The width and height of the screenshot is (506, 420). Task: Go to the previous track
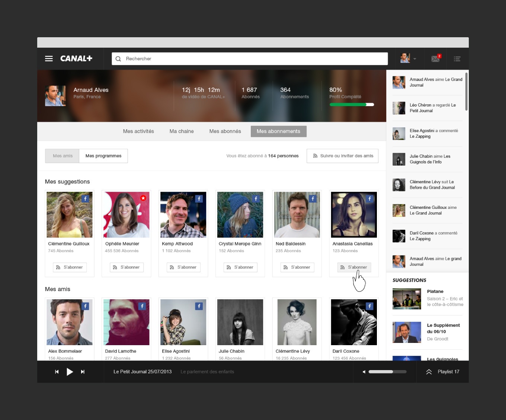[57, 372]
